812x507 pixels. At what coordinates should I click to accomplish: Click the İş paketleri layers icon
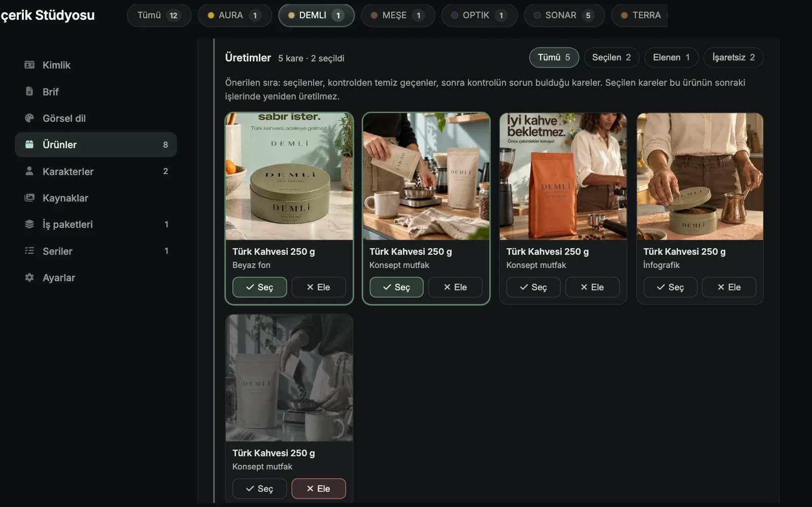(x=29, y=224)
